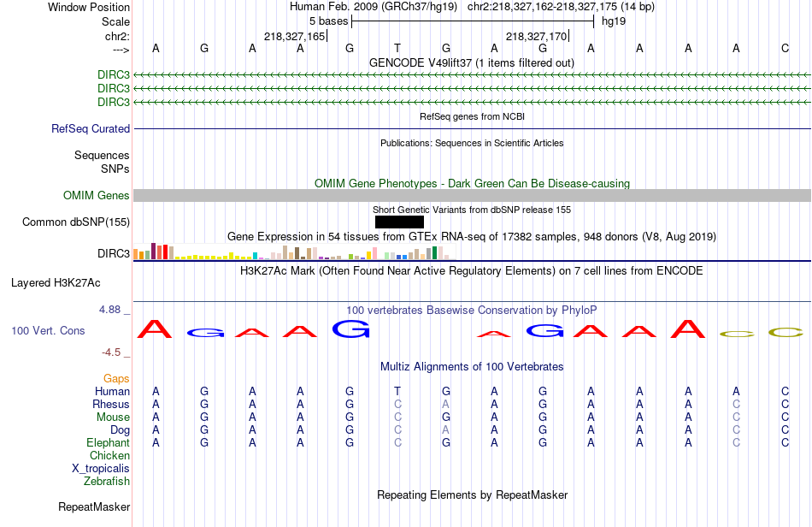This screenshot has height=527, width=812.
Task: Click the final C base in reference row
Action: [x=785, y=48]
